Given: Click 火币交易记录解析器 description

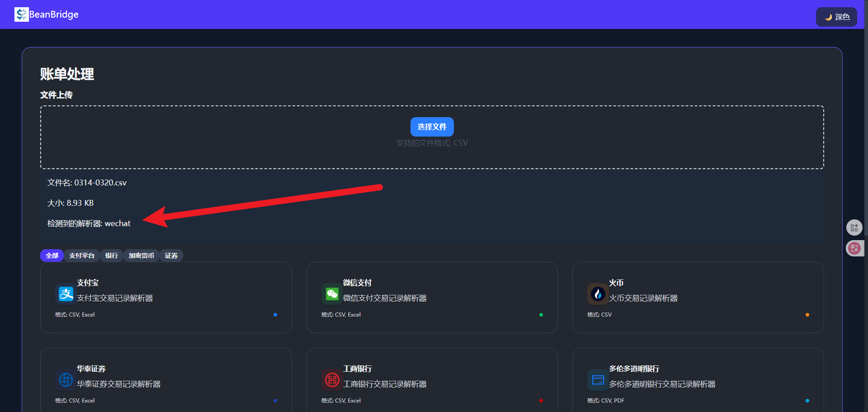Looking at the screenshot, I should click(x=643, y=298).
